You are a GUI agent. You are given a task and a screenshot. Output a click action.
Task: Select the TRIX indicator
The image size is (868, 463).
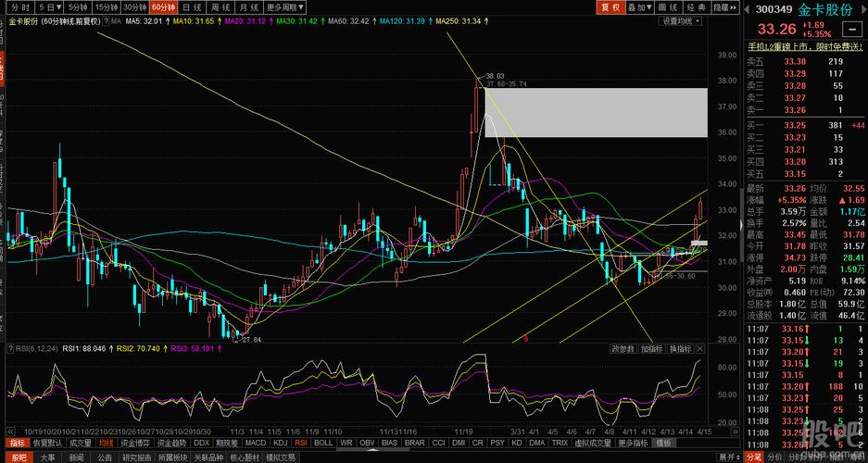tap(560, 443)
